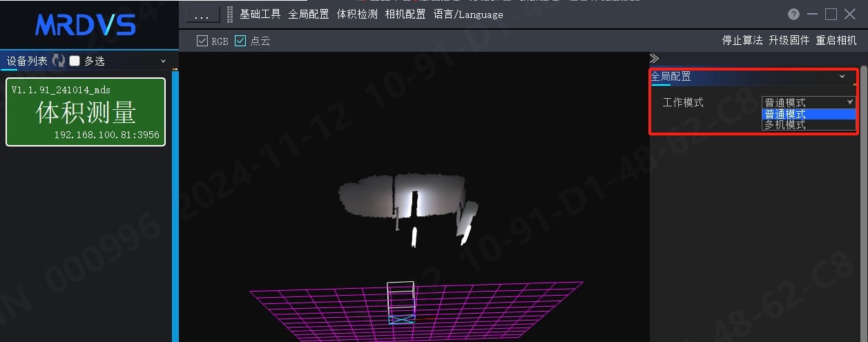Minimize the application window
The width and height of the screenshot is (868, 342).
pyautogui.click(x=813, y=14)
